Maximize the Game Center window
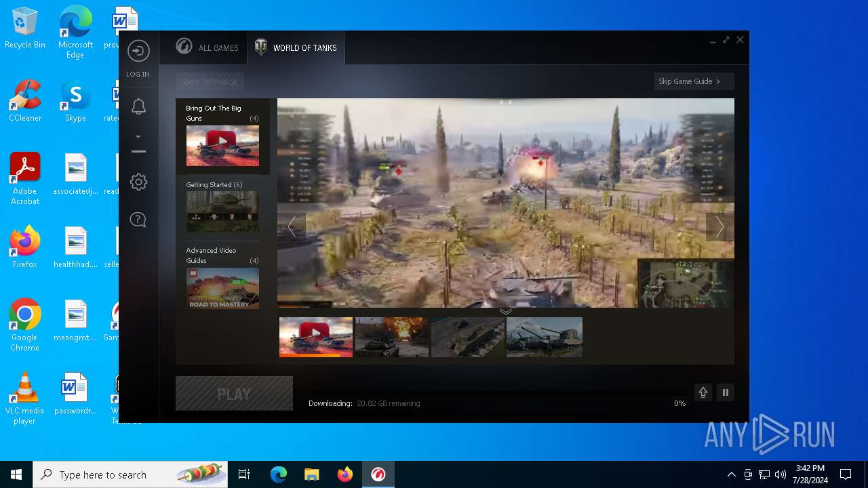868x488 pixels. tap(726, 40)
